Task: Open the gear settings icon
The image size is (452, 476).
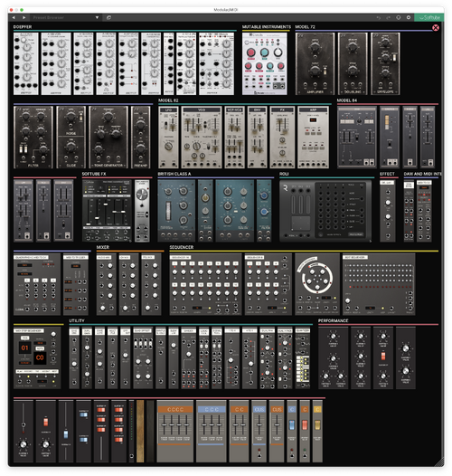Action: tap(409, 17)
